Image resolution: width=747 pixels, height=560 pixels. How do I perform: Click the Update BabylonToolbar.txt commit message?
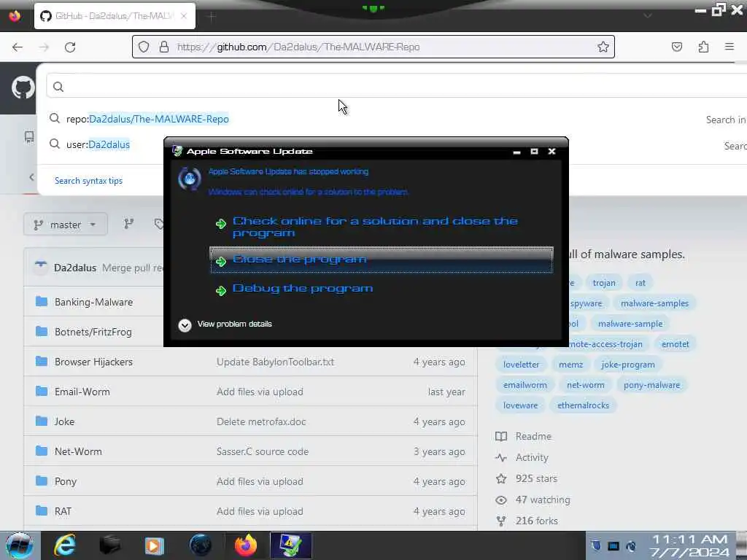pyautogui.click(x=275, y=362)
